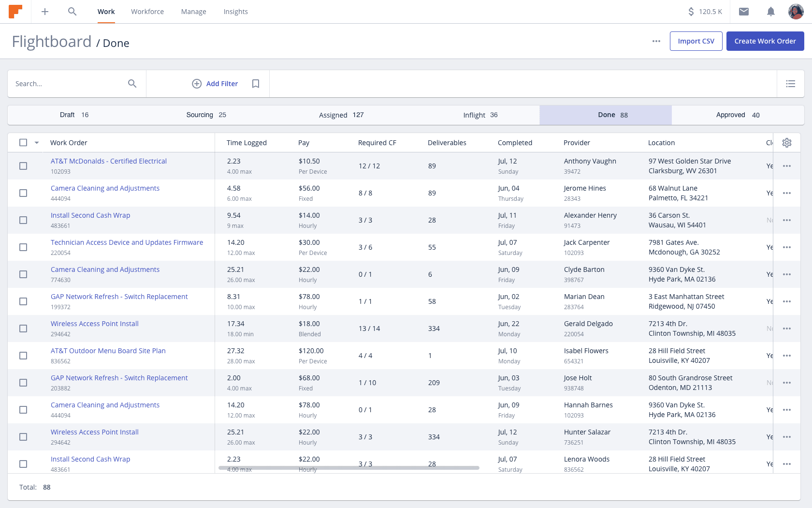Open the Manage menu
Image resolution: width=812 pixels, height=508 pixels.
(193, 12)
